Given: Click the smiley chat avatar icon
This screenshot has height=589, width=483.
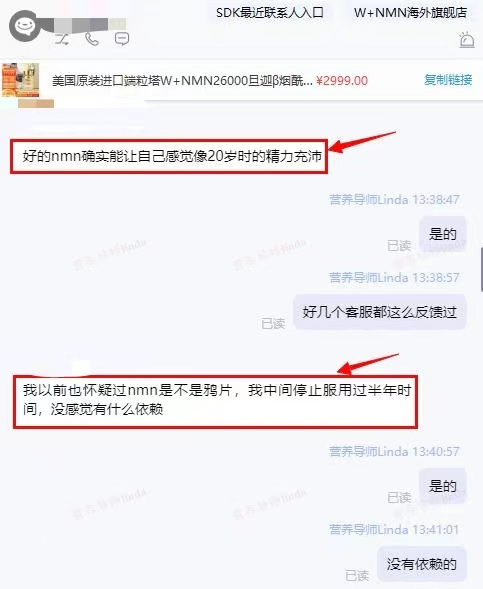Looking at the screenshot, I should pyautogui.click(x=25, y=26).
